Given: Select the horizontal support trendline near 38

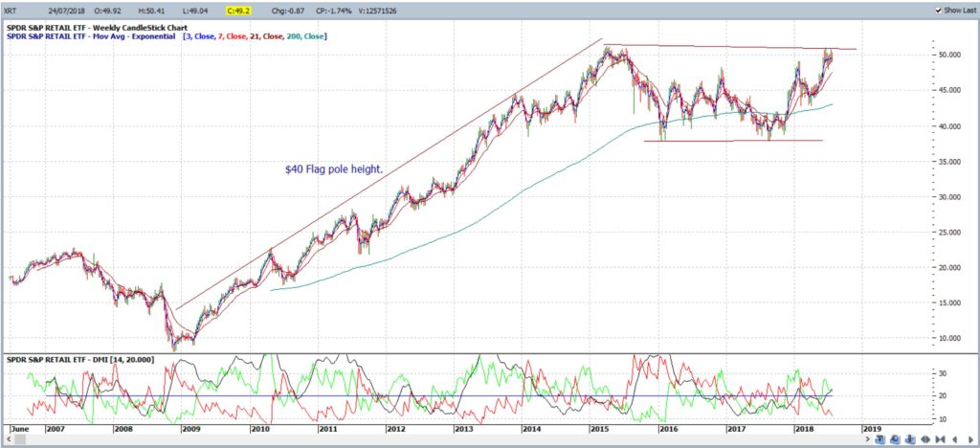Looking at the screenshot, I should tap(733, 141).
